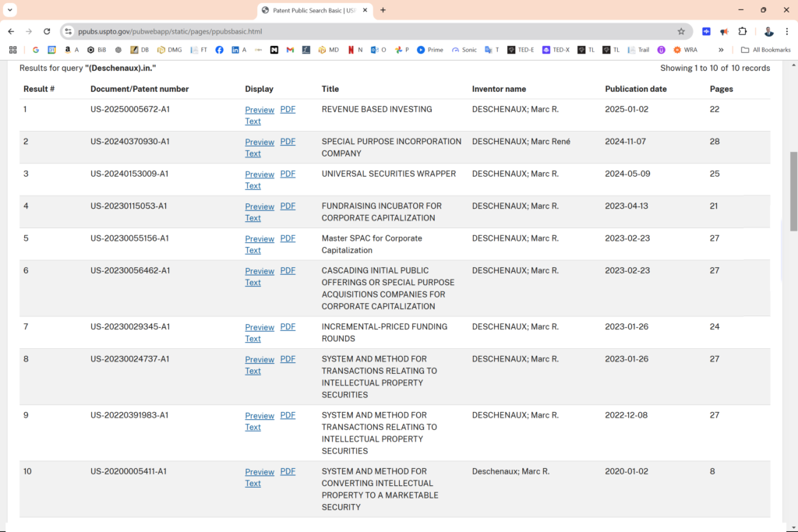Open the apps grid bookmark
Screen dimensions: 798x532
(12, 50)
